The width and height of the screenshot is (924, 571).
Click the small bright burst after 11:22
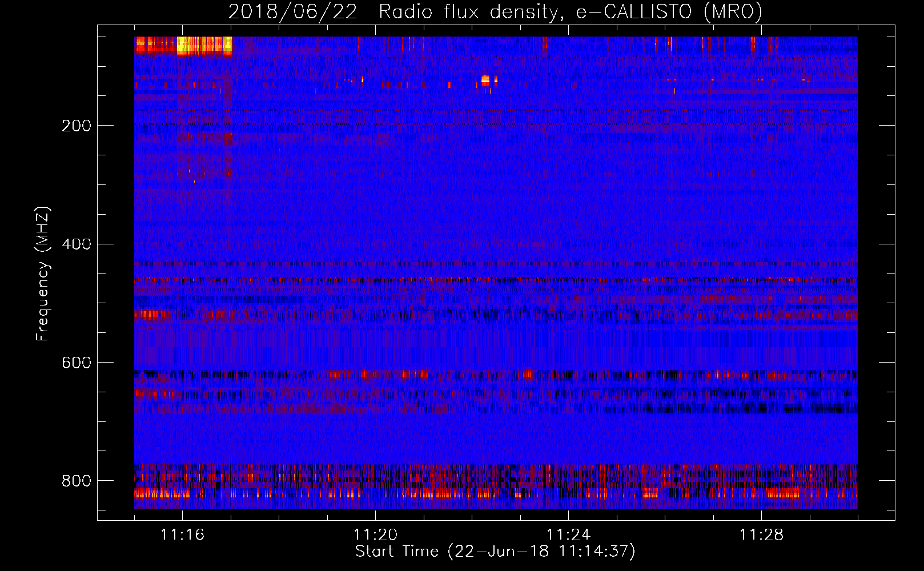click(x=486, y=81)
